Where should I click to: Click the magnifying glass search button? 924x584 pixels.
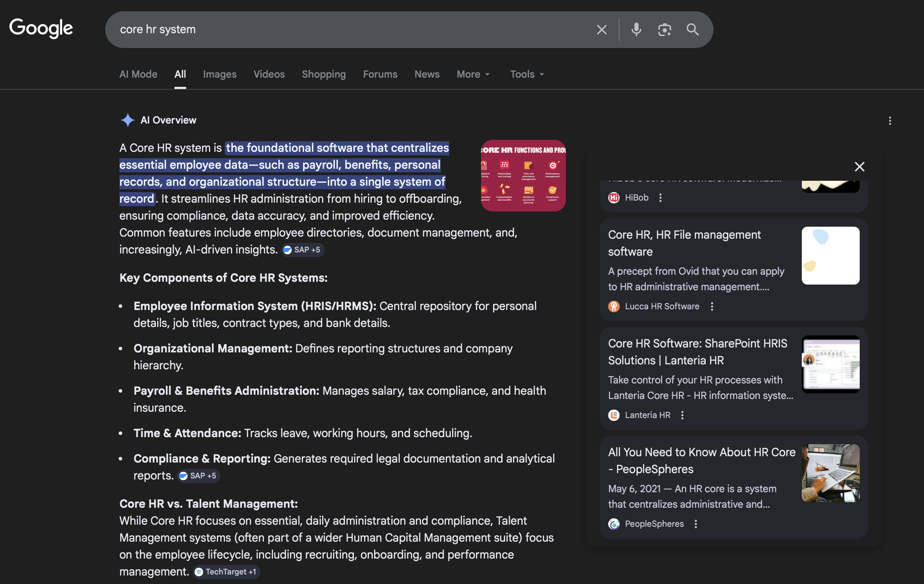tap(692, 30)
